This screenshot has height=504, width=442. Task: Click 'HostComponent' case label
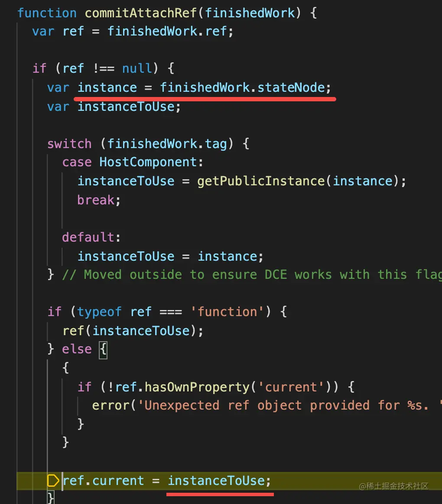[x=148, y=162]
